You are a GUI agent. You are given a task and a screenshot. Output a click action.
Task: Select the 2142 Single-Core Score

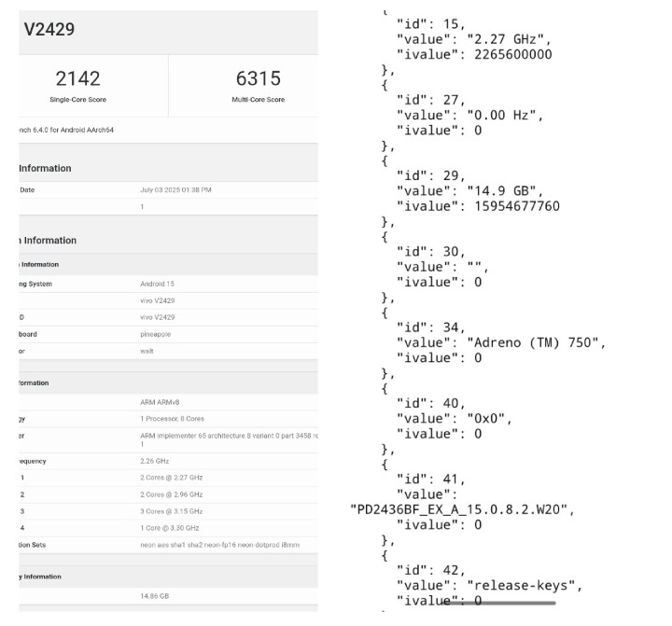click(77, 78)
